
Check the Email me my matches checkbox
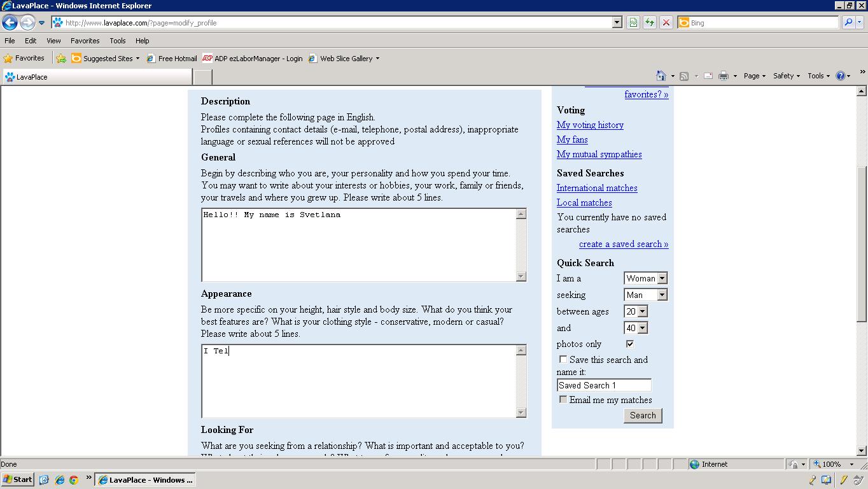pyautogui.click(x=563, y=399)
